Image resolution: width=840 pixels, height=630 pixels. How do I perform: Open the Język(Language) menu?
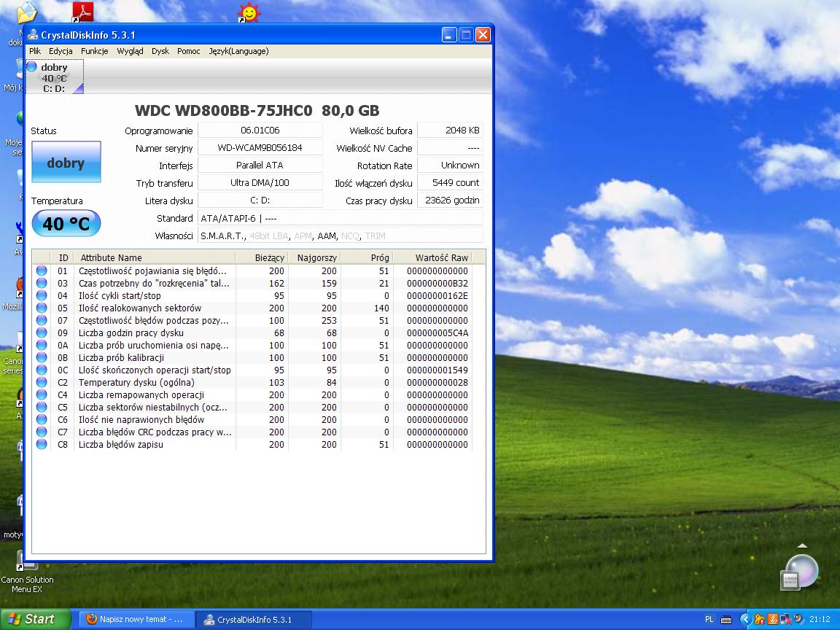point(238,52)
